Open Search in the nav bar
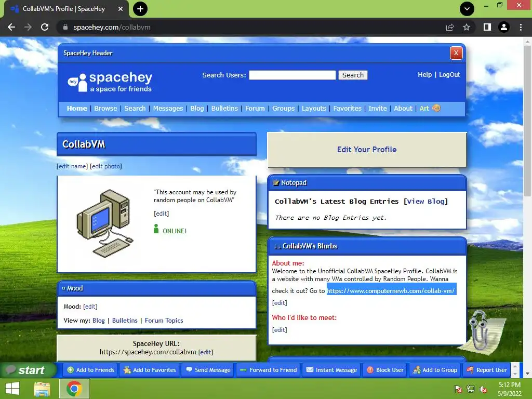Screen dimensions: 532x399 coord(135,108)
